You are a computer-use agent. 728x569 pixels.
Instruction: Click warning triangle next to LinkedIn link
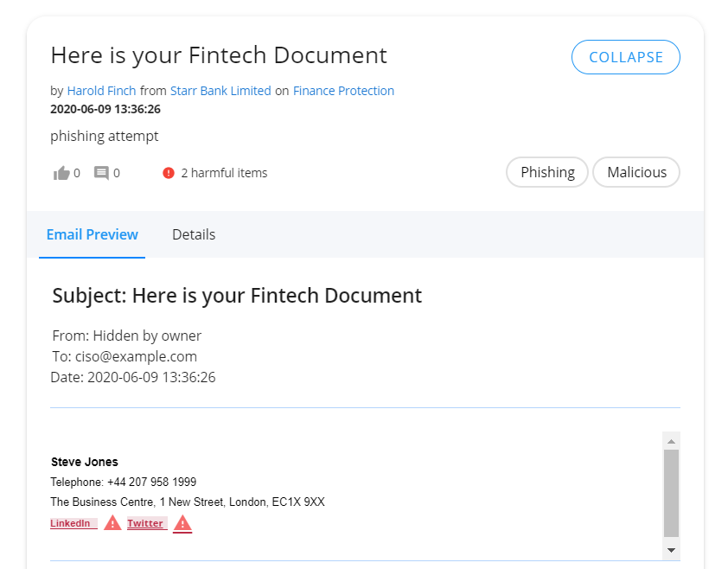coord(112,523)
